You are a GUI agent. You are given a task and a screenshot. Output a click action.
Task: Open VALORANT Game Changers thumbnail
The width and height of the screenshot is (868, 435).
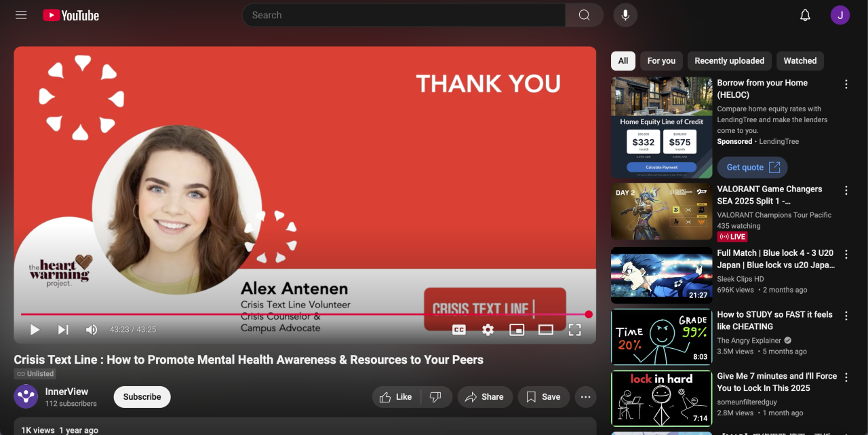662,212
